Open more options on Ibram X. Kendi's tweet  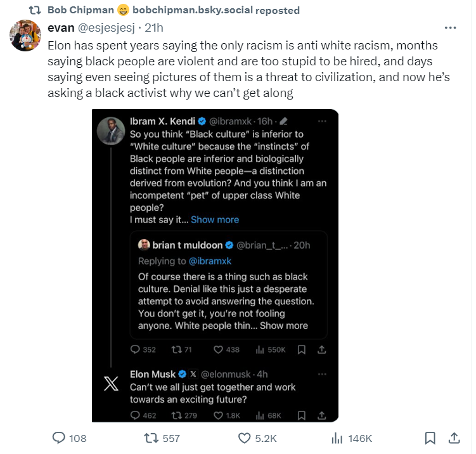322,120
